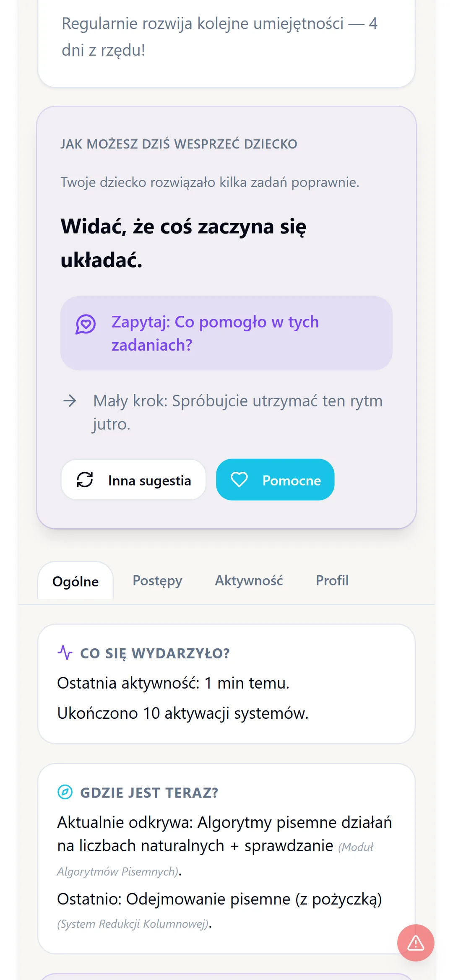Click the Co się wydarzyło card
This screenshot has width=453, height=980.
click(x=226, y=684)
